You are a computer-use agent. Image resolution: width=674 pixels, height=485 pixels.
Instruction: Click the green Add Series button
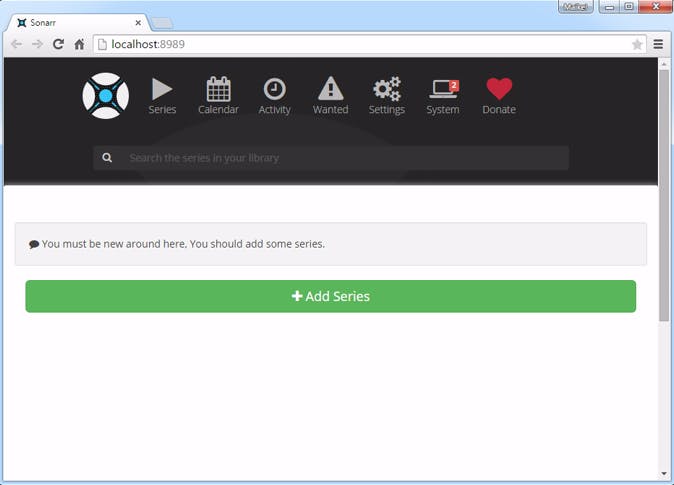click(x=331, y=296)
